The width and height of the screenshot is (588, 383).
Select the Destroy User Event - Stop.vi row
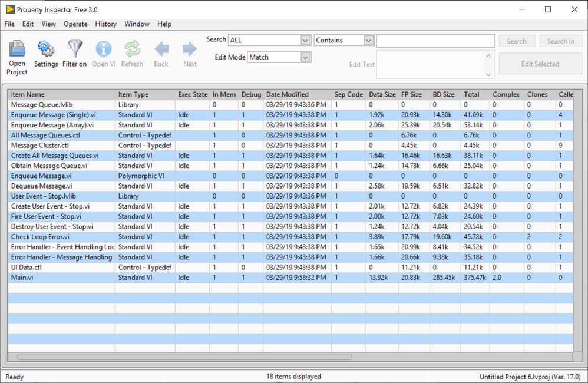[x=290, y=226]
